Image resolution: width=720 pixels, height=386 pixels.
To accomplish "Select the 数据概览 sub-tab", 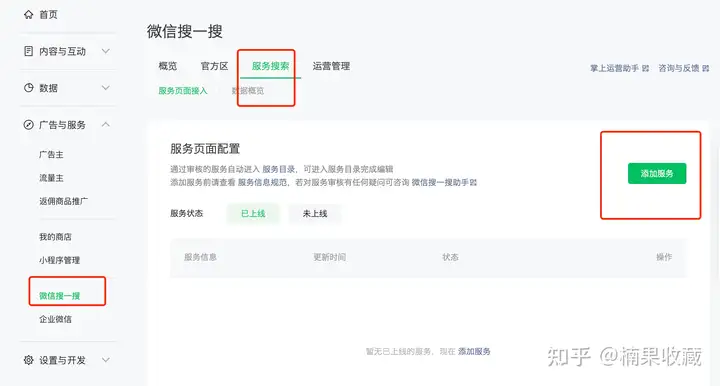I will tap(248, 91).
